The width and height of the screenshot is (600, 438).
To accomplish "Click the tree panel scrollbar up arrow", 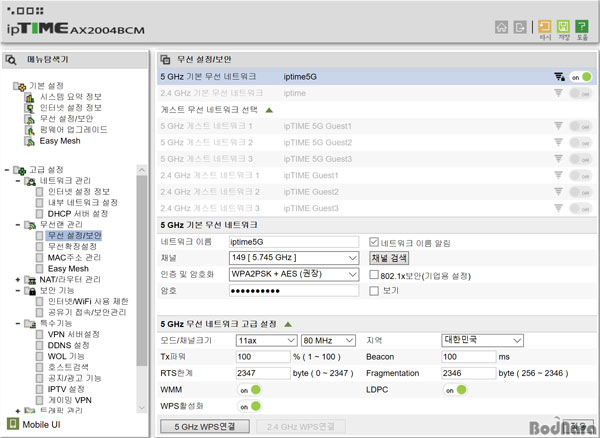I will click(x=142, y=170).
